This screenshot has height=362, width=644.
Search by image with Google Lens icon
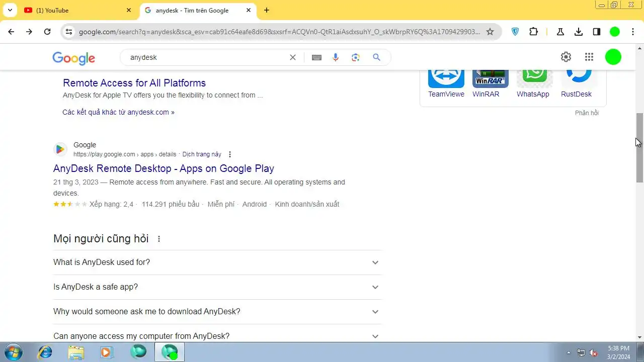[356, 57]
